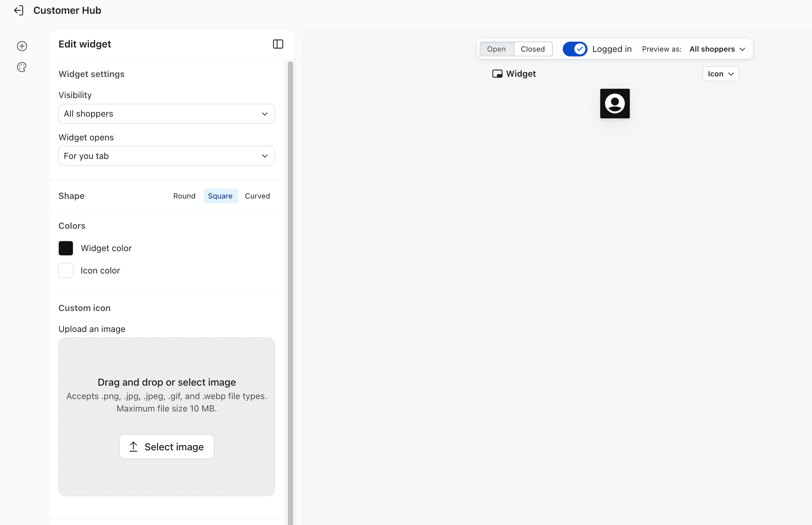Open the Icon display type dropdown
This screenshot has height=525, width=812.
721,74
